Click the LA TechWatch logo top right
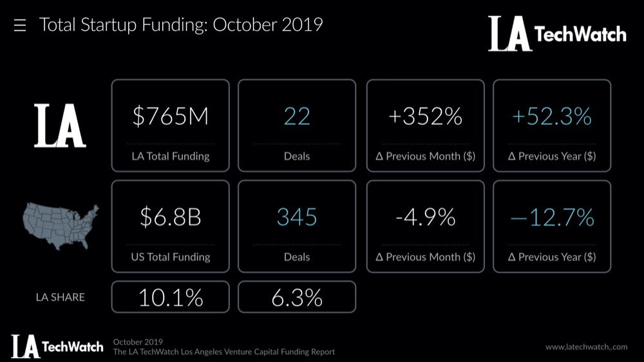 pos(557,33)
